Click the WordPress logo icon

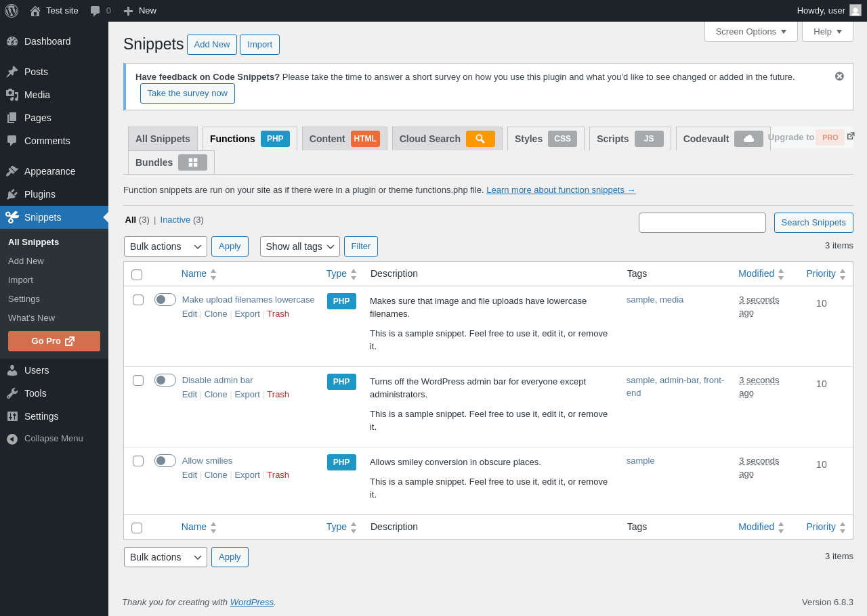(12, 11)
